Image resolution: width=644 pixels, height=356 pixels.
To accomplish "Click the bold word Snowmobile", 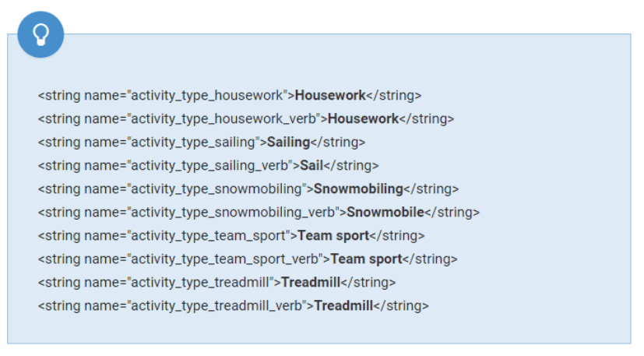I will [385, 213].
